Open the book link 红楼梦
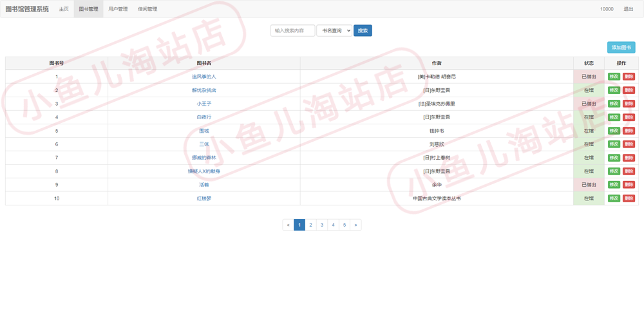Screen dimensions: 644x324 tap(204, 199)
